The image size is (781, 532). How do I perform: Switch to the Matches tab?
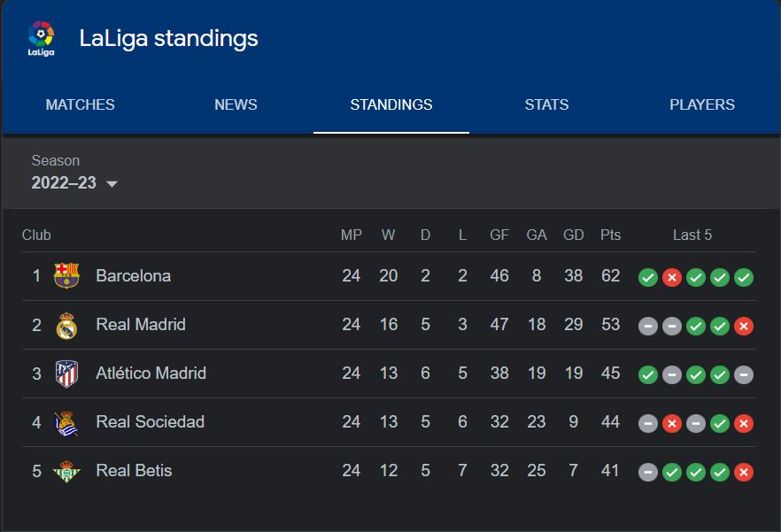tap(80, 104)
